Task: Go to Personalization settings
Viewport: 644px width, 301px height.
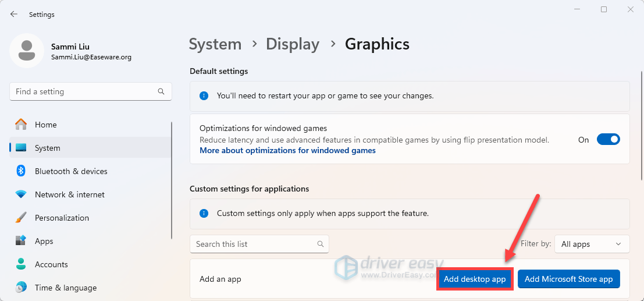Action: click(62, 218)
